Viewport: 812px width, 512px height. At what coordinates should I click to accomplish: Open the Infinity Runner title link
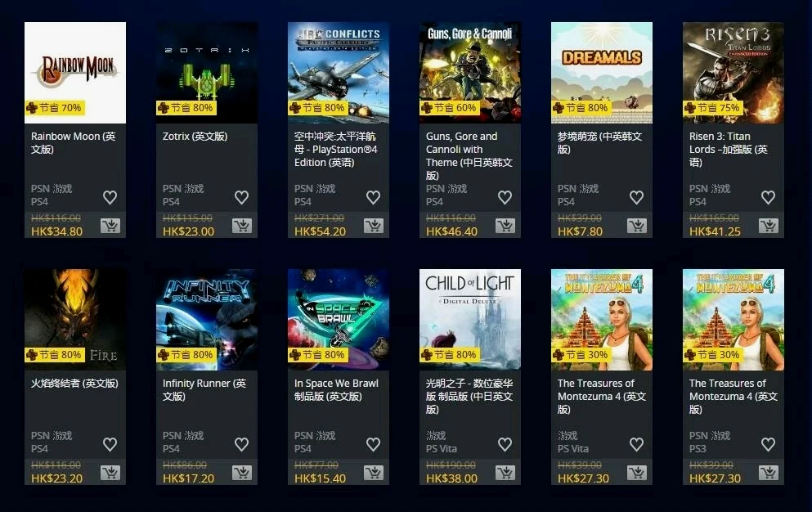point(204,389)
